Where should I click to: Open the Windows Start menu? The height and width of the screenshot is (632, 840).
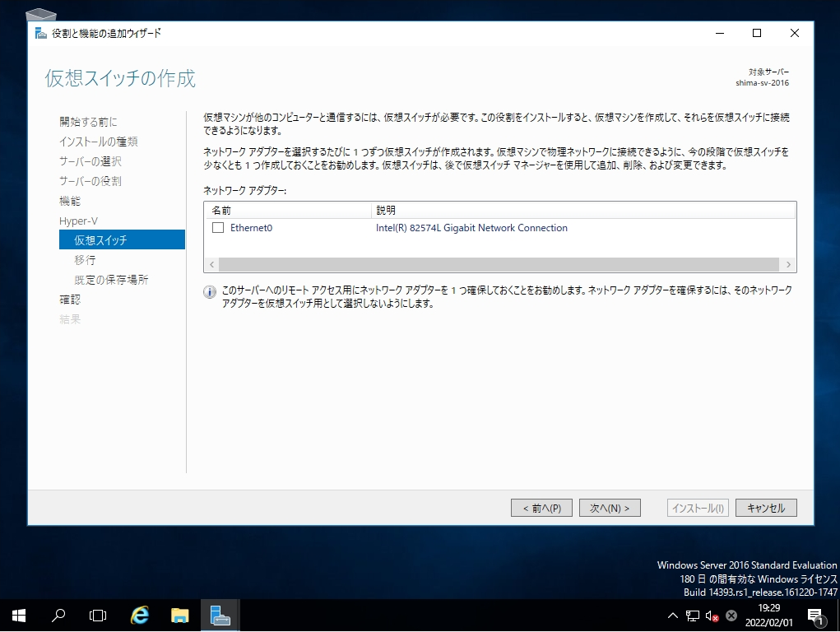click(19, 616)
